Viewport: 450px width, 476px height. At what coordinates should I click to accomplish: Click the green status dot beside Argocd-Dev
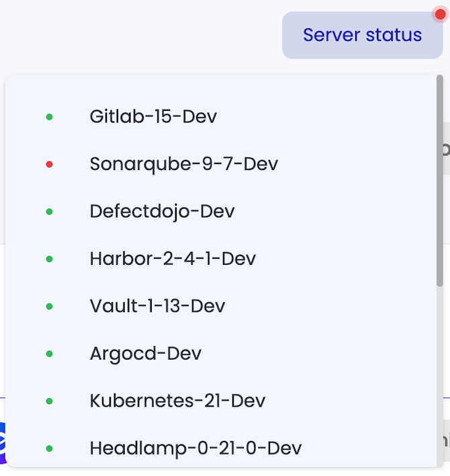pos(50,354)
